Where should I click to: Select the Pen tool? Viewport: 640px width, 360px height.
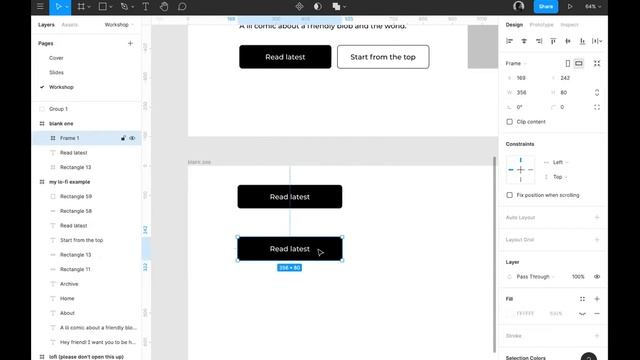point(124,7)
